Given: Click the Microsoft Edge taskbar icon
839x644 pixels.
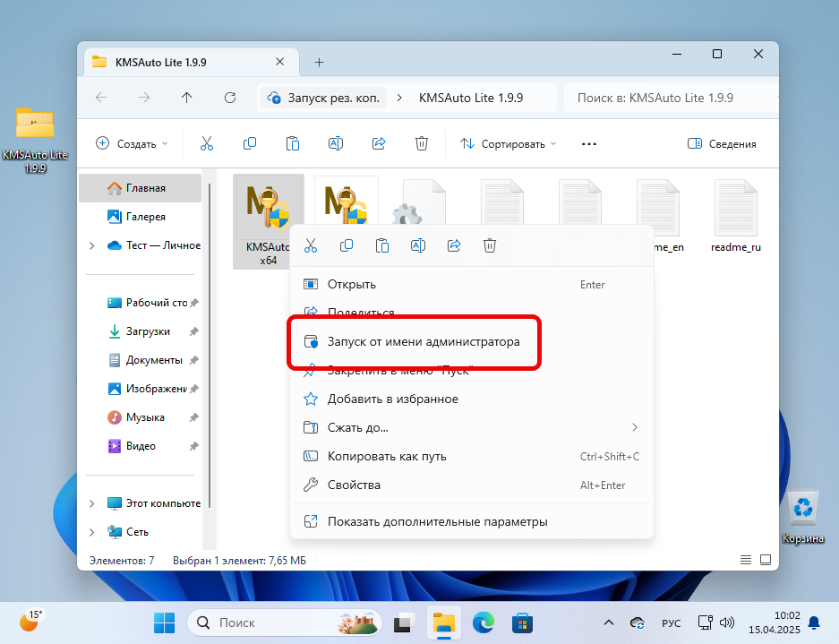Looking at the screenshot, I should tap(483, 622).
